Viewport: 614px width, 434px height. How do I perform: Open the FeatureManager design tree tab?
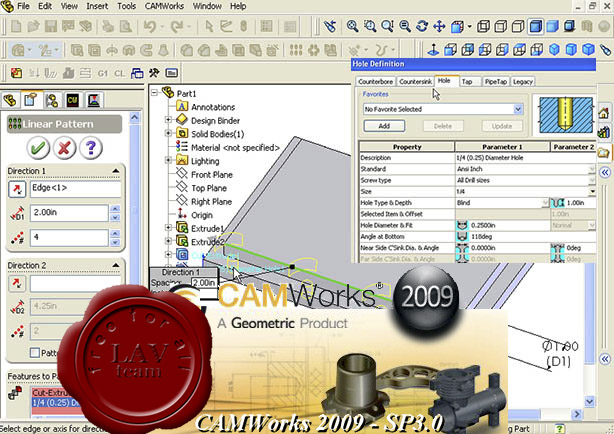tap(10, 100)
